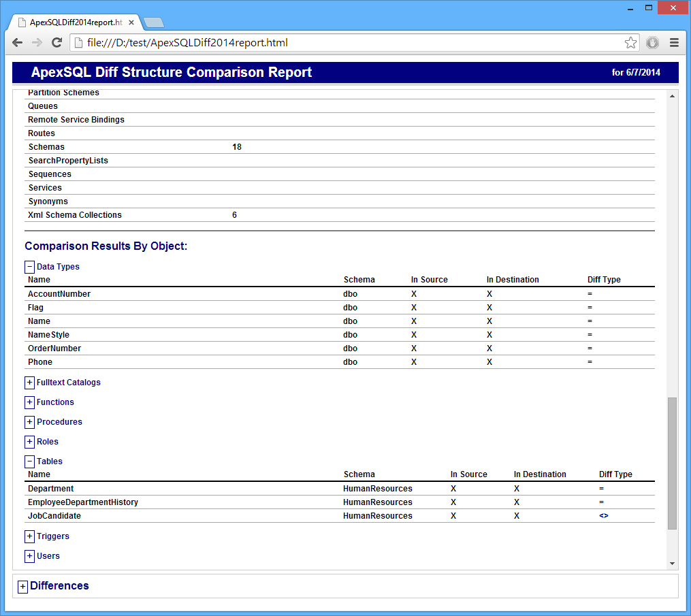Click the Queues row
691x616 pixels.
[340, 106]
